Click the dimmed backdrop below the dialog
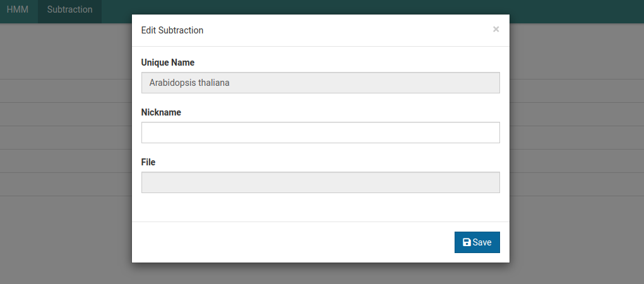Viewport: 644px width, 284px height. tap(321, 274)
